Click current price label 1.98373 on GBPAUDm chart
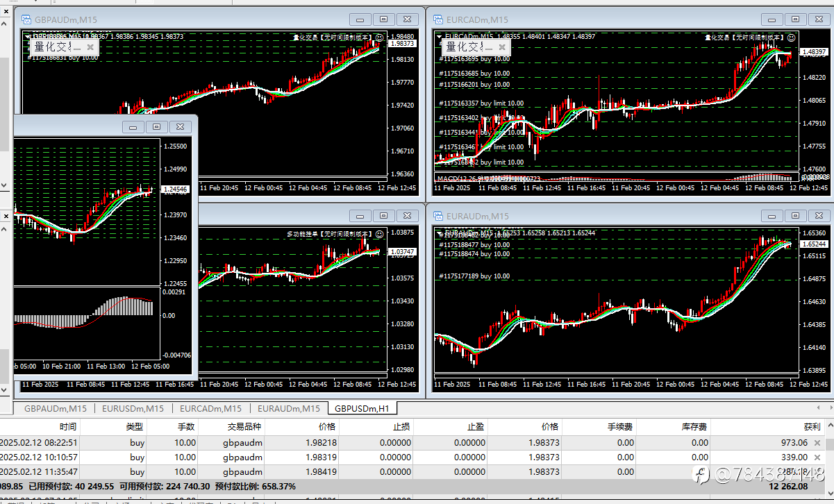834x504 pixels. 403,43
